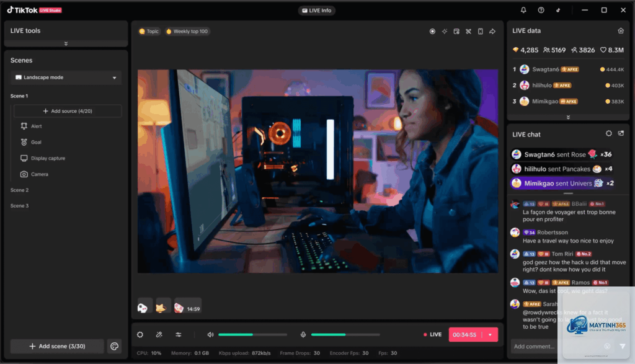The width and height of the screenshot is (635, 364).
Task: Open the Landscape mode dropdown
Action: tap(66, 78)
